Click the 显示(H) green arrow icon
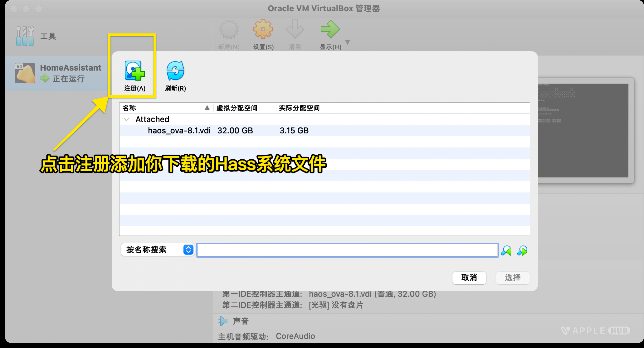Image resolution: width=644 pixels, height=348 pixels. [330, 29]
